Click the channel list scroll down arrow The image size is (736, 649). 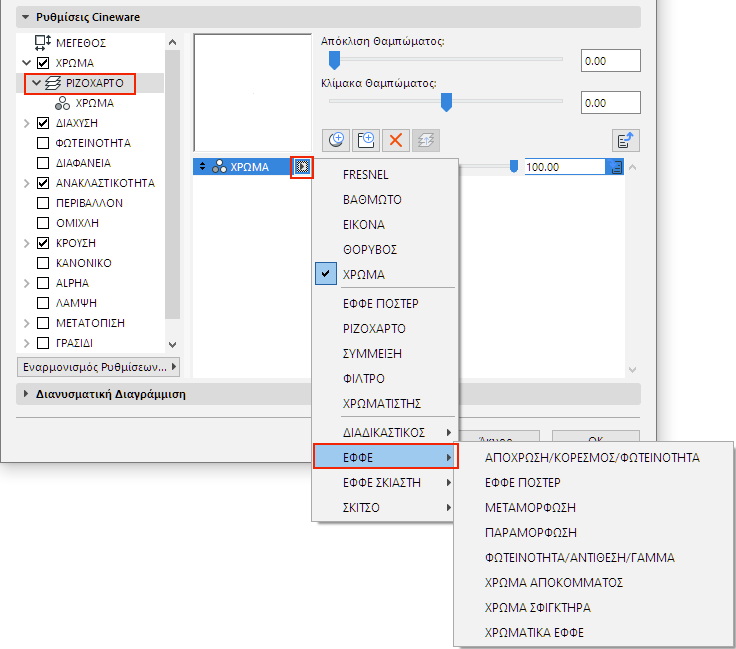pyautogui.click(x=173, y=345)
